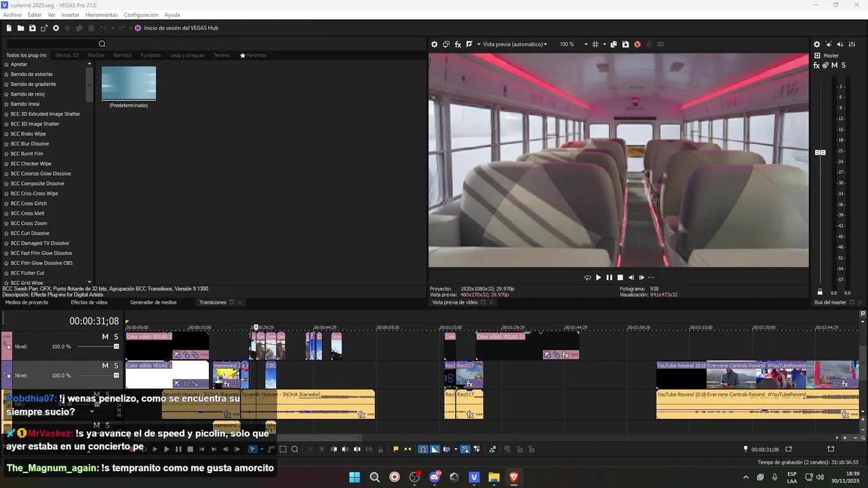Open the Archivo menu
The height and width of the screenshot is (488, 868).
point(12,15)
